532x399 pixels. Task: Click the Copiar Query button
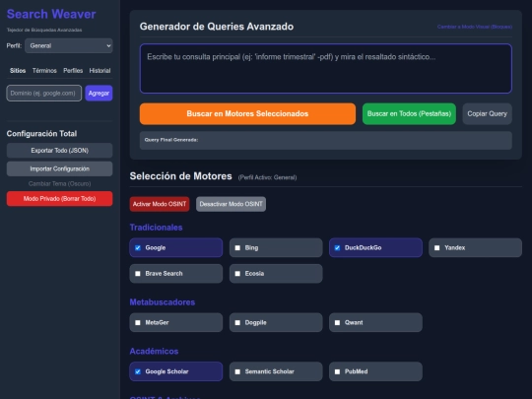click(488, 113)
